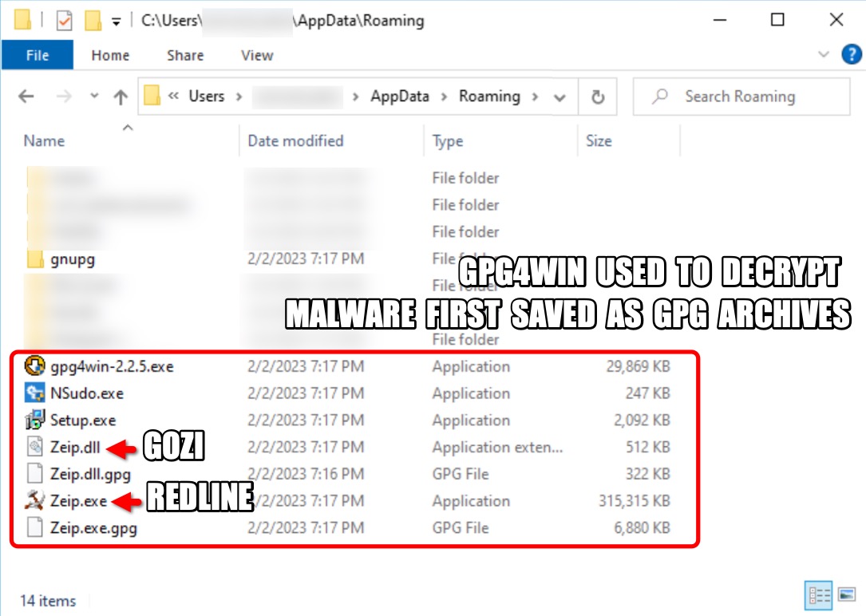Expand the chevron after AppData breadcrumb
The height and width of the screenshot is (616, 866).
point(444,97)
